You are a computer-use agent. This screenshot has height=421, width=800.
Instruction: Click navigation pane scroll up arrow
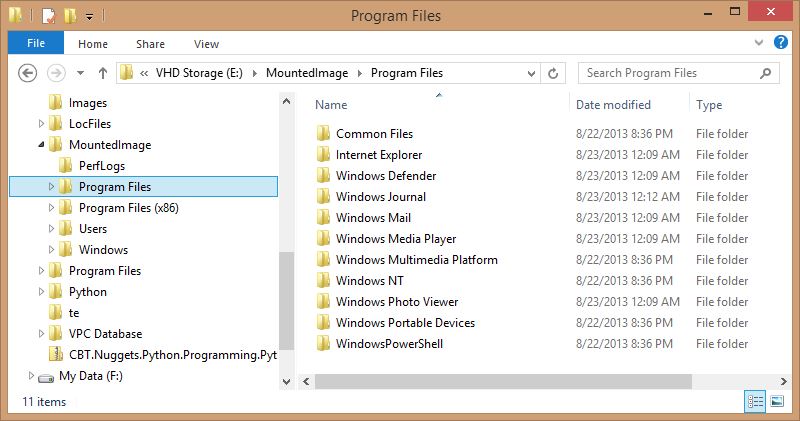click(x=287, y=101)
